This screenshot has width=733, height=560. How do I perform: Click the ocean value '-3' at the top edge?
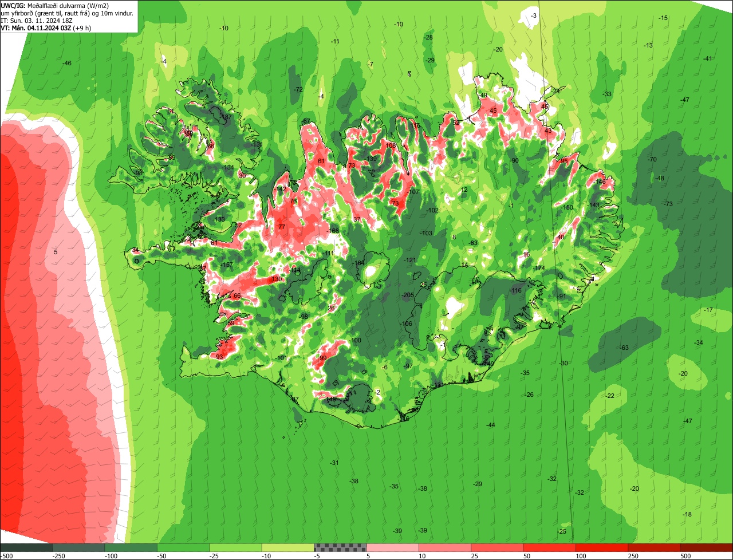(534, 15)
